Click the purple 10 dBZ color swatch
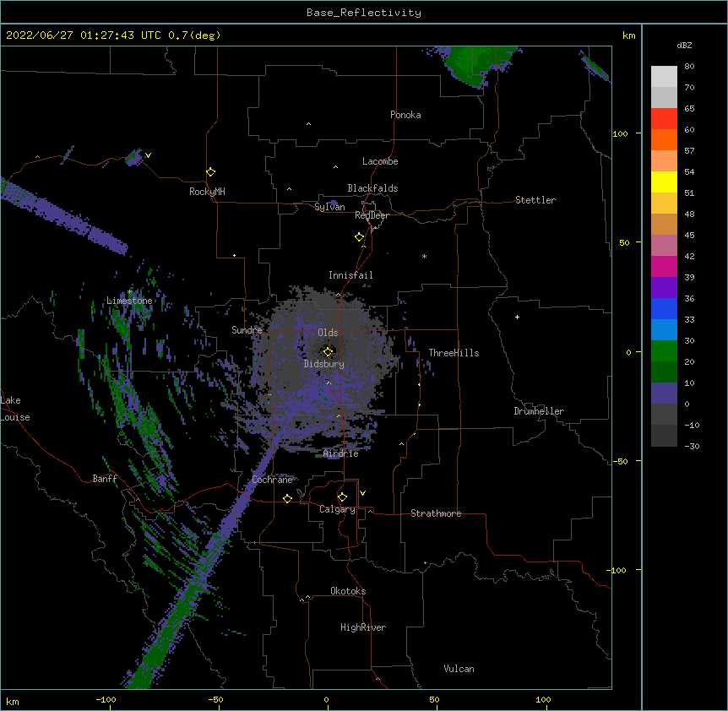This screenshot has height=711, width=728. (x=664, y=393)
